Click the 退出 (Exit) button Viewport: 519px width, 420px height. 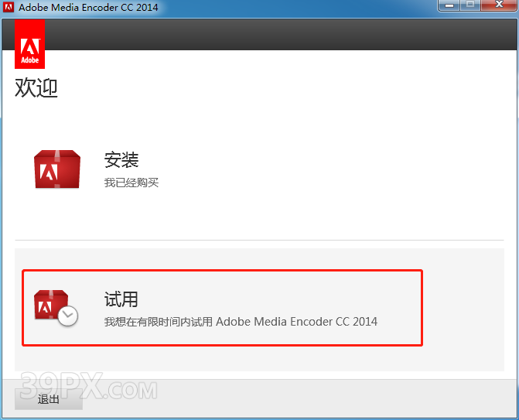tap(49, 399)
